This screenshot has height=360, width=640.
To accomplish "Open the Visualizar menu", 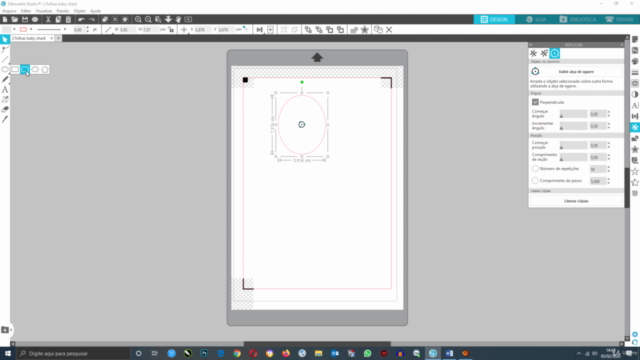I will pos(44,11).
